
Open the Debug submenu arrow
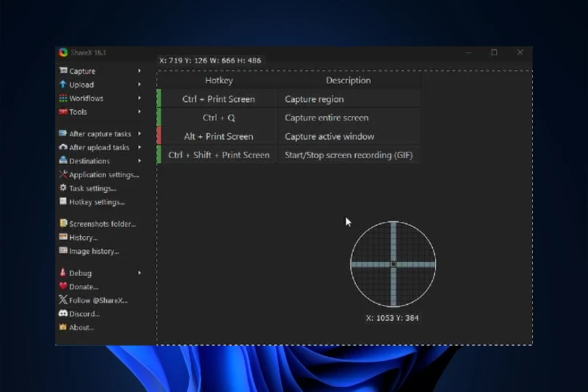coord(139,273)
